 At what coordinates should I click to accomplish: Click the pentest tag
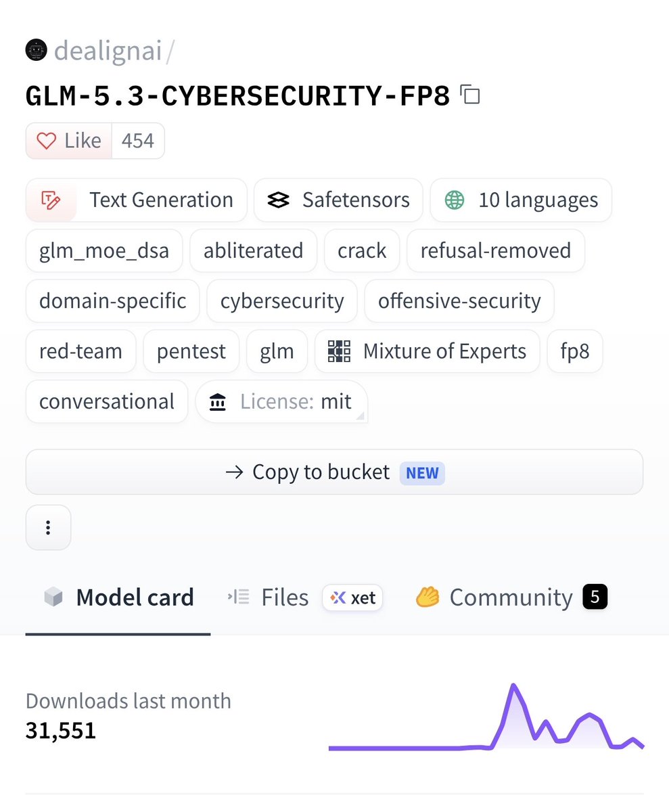[191, 351]
